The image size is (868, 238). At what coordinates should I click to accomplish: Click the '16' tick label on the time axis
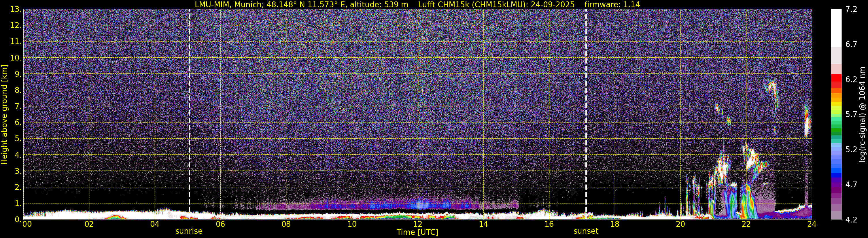[x=549, y=224]
